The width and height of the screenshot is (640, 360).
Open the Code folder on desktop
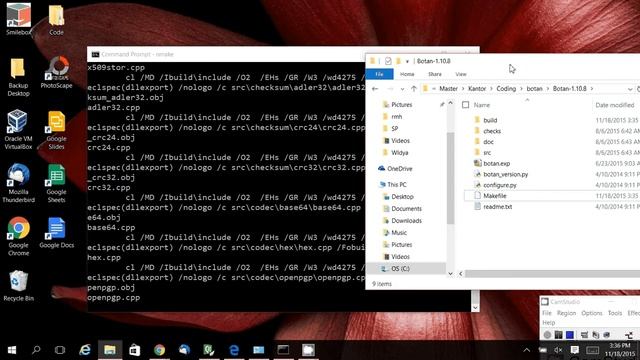[56, 19]
